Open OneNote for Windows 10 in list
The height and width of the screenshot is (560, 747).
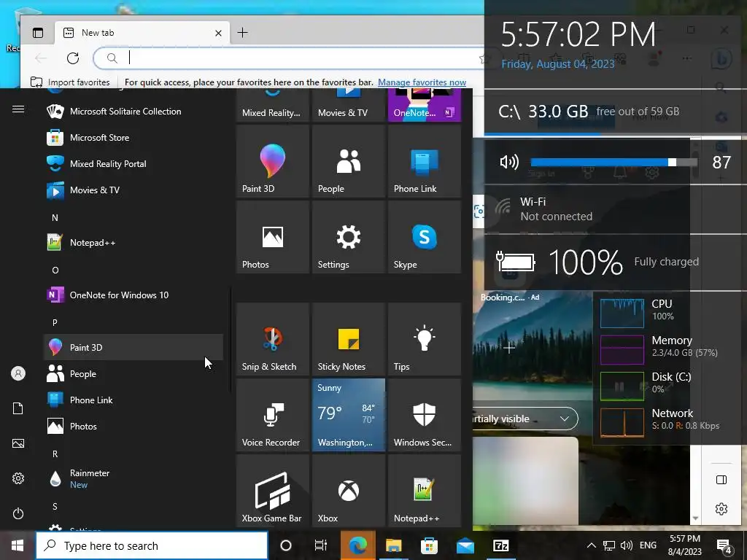click(133, 295)
